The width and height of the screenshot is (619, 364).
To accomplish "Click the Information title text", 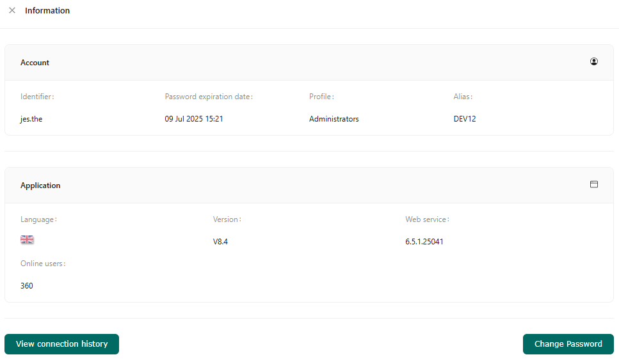I will pos(47,11).
